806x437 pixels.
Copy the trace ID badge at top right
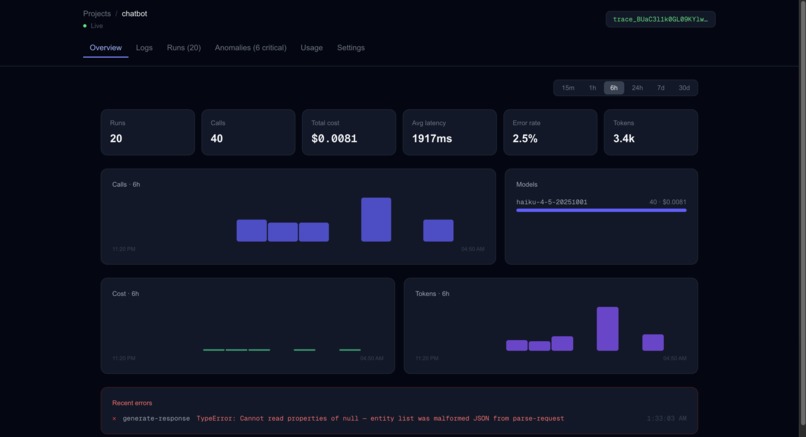pos(660,20)
